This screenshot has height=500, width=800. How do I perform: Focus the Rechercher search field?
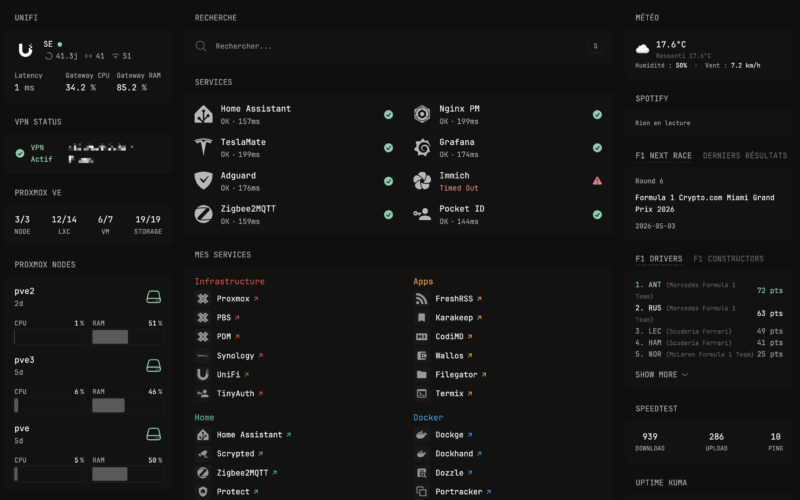coord(398,46)
